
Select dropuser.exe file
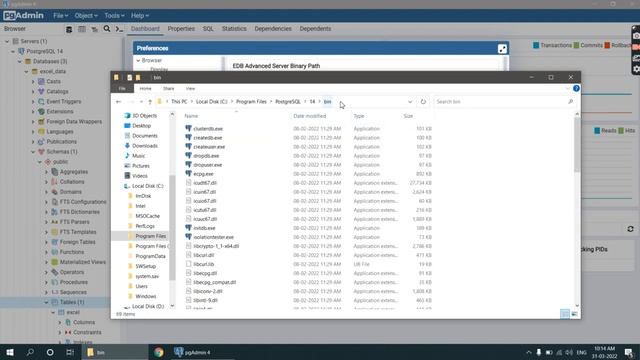[x=207, y=164]
